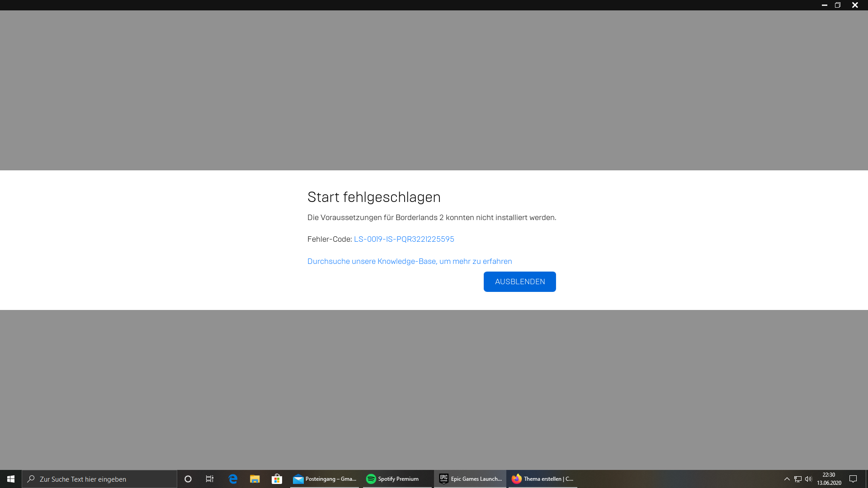Open the Windows Start menu

[11, 479]
